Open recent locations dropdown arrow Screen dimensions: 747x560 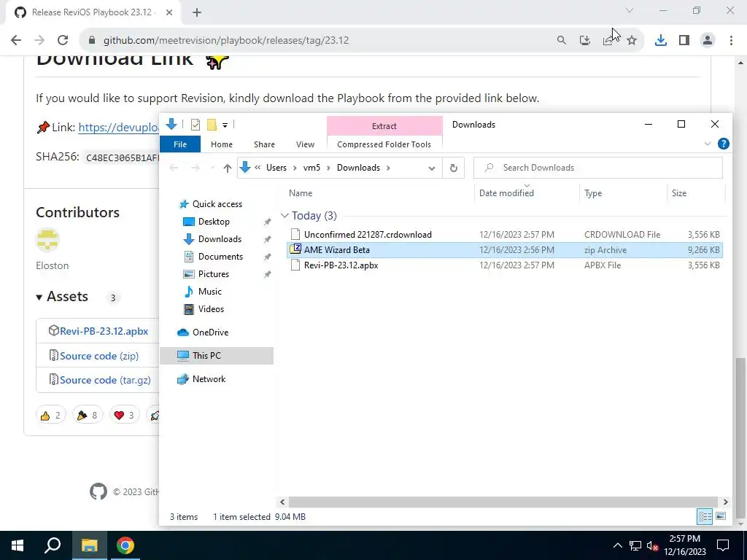[212, 168]
